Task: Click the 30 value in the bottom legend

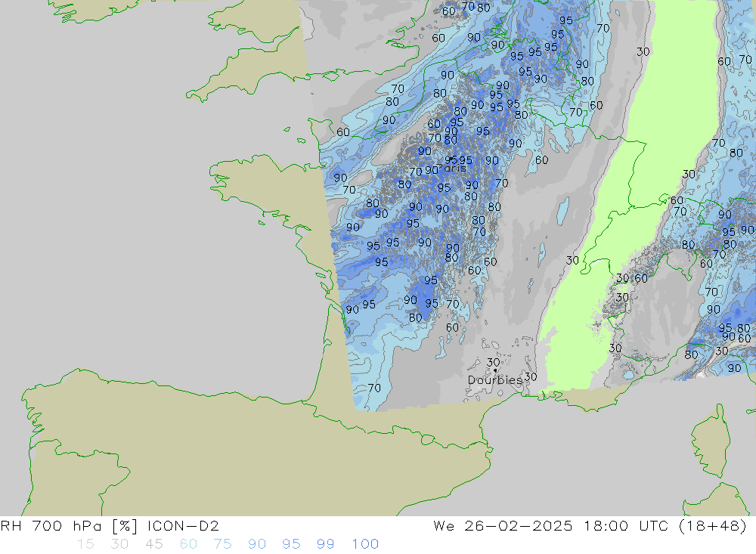Action: (119, 544)
